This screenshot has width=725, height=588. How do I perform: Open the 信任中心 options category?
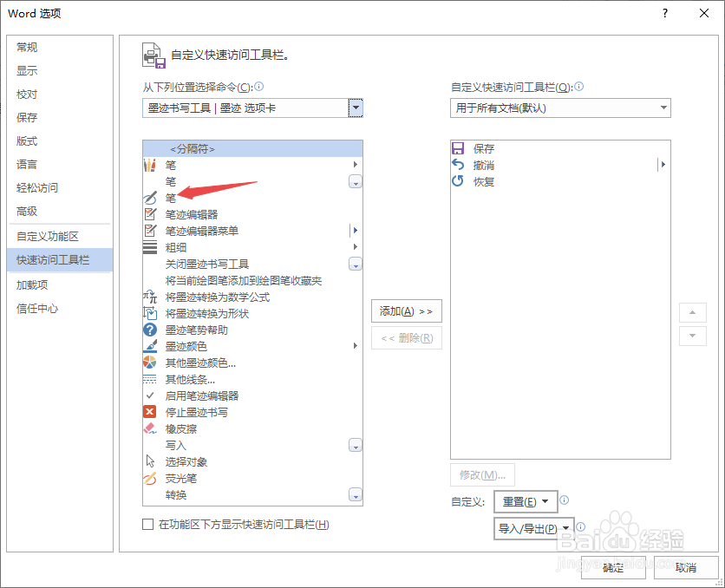tap(60, 309)
